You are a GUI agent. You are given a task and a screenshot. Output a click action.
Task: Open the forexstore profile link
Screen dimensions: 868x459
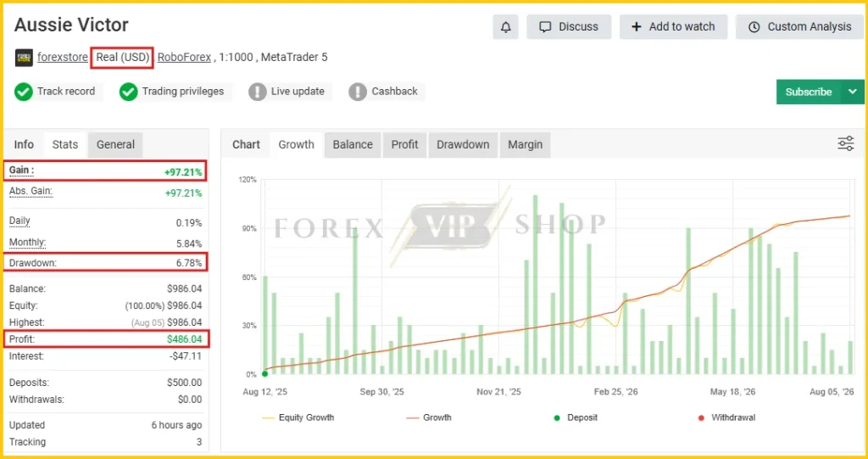point(63,57)
